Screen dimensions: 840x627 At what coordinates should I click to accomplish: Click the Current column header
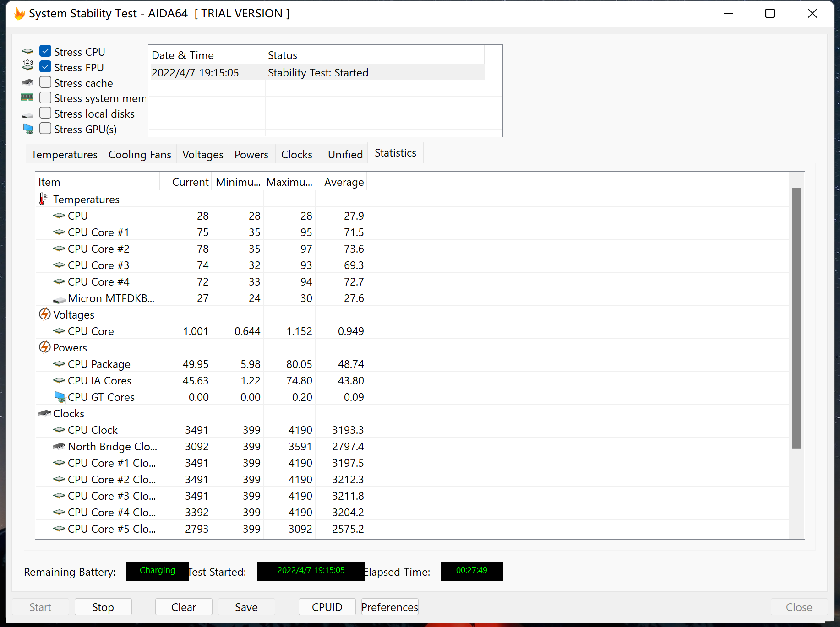click(186, 182)
